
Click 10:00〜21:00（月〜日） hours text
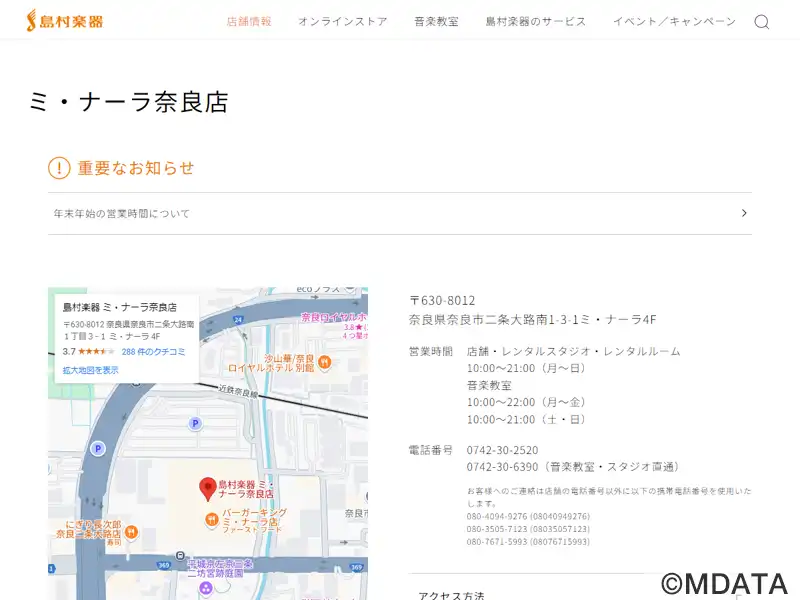526,368
